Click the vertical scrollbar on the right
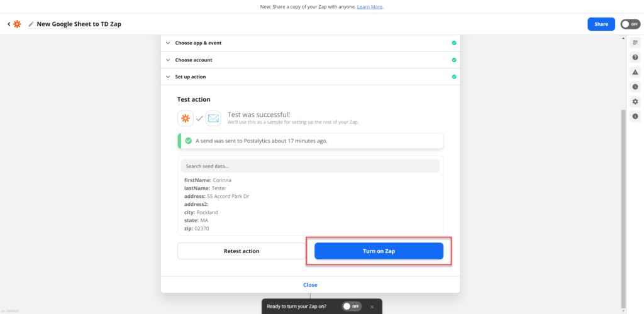Screen dimensions: 644x314 pyautogui.click(x=623, y=209)
